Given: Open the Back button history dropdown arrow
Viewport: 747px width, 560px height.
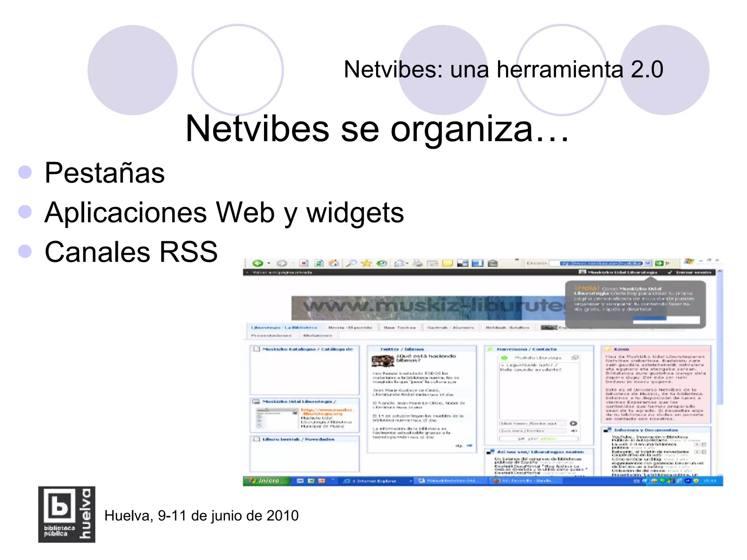Looking at the screenshot, I should coord(269,263).
